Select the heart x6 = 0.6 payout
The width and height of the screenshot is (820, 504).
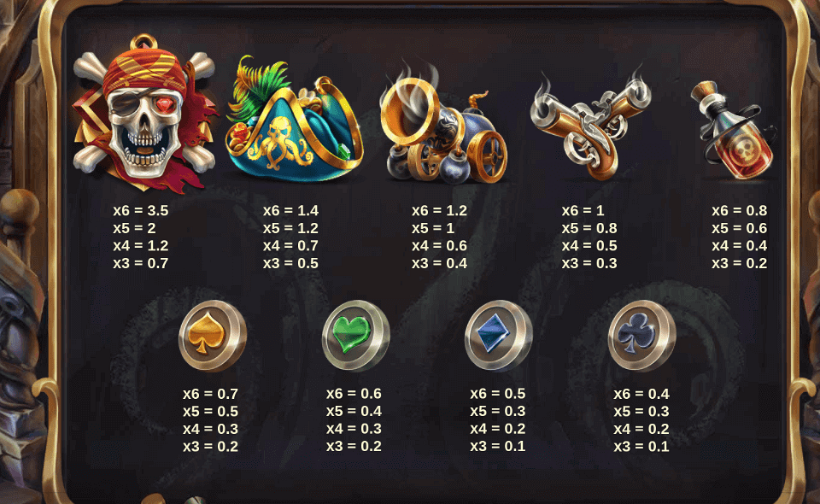[354, 394]
